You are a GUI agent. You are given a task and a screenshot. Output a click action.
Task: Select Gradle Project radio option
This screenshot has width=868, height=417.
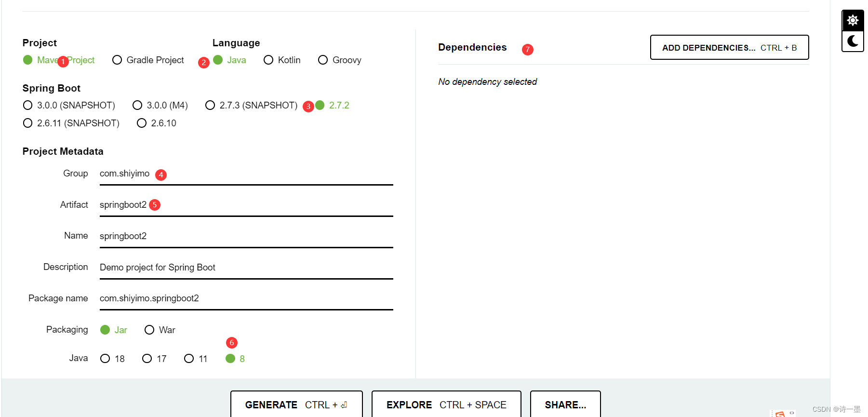(x=148, y=60)
